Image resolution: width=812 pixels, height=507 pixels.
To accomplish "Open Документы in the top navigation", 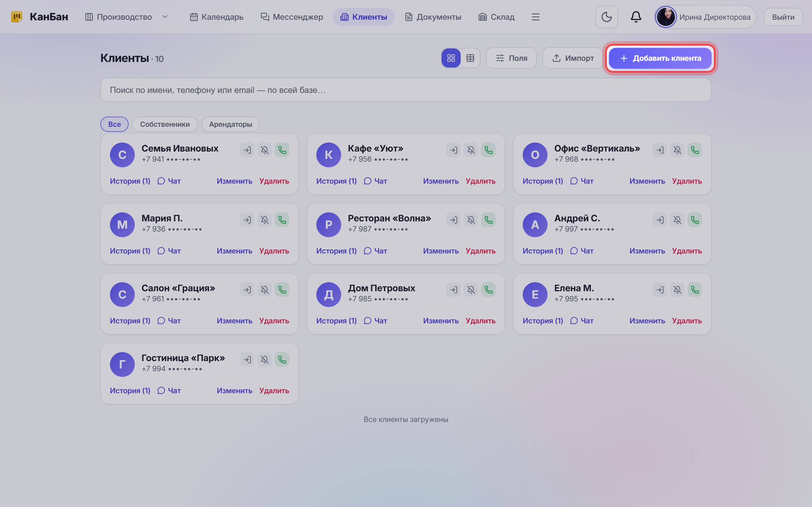I will (x=433, y=17).
